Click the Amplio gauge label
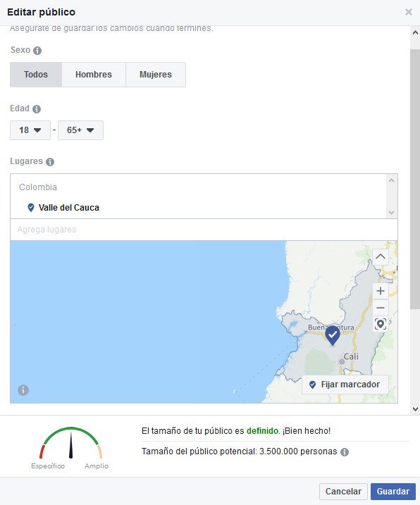Image resolution: width=420 pixels, height=505 pixels. [97, 466]
